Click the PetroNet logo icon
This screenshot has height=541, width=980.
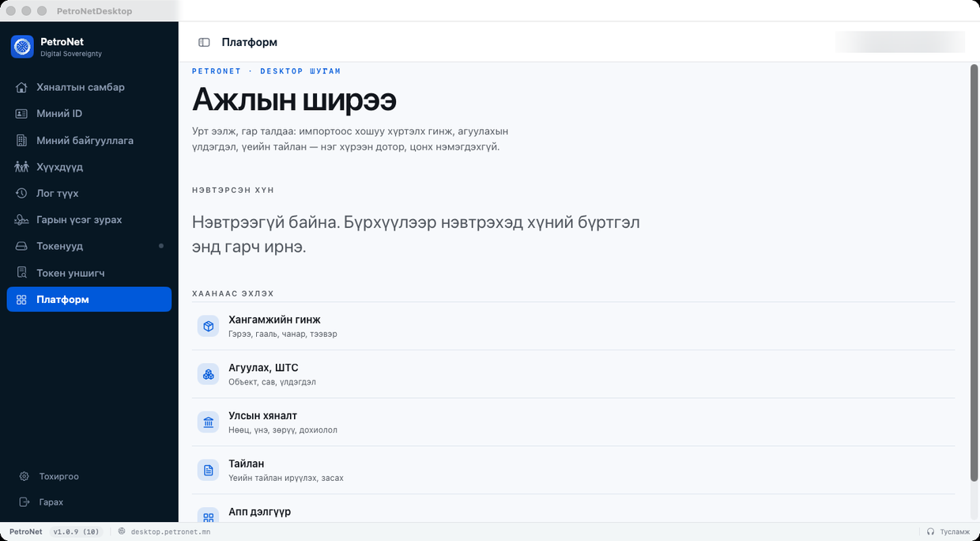pyautogui.click(x=22, y=47)
